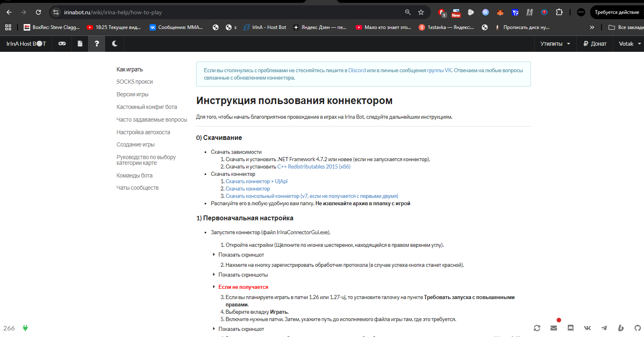Image resolution: width=644 pixels, height=337 pixels.
Task: Click the grey M extension icon
Action: pos(529,12)
